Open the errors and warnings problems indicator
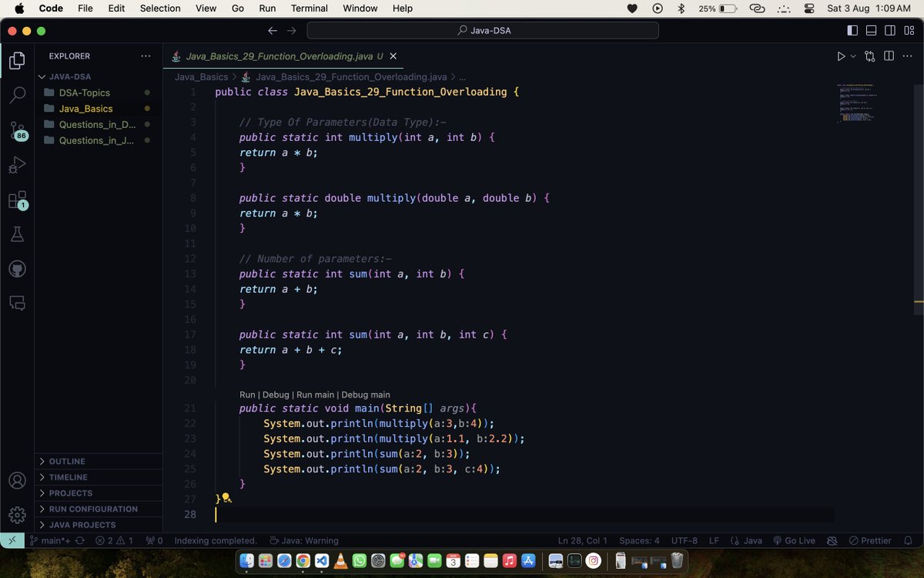Screen dimensions: 924x578 [x=114, y=540]
